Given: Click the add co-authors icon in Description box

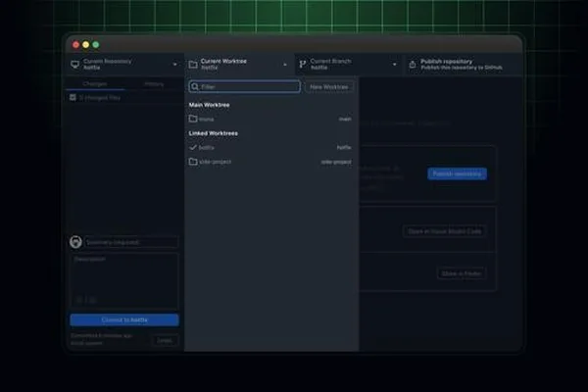Looking at the screenshot, I should click(x=79, y=300).
